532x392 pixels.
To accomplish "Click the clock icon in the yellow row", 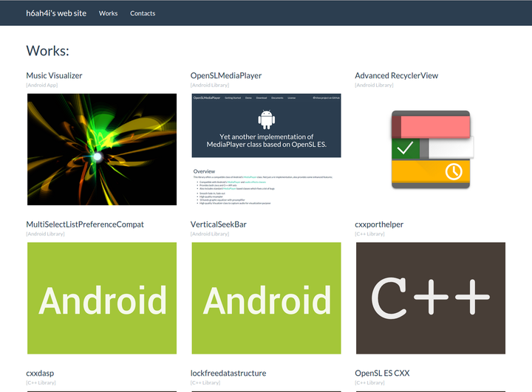I will click(454, 171).
